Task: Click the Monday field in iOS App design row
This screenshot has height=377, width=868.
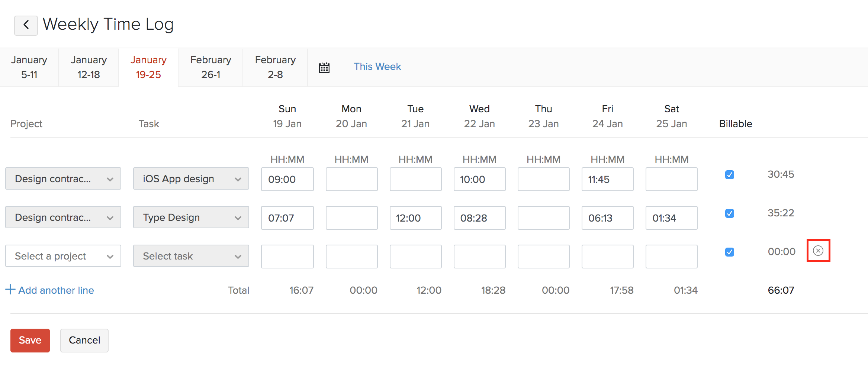Action: [x=351, y=179]
